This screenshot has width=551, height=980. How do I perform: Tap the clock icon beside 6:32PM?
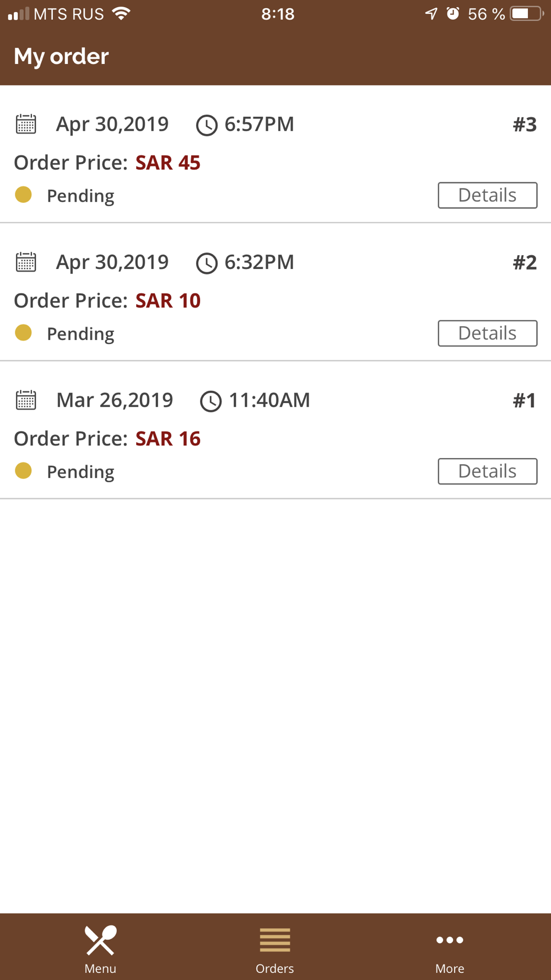(207, 263)
